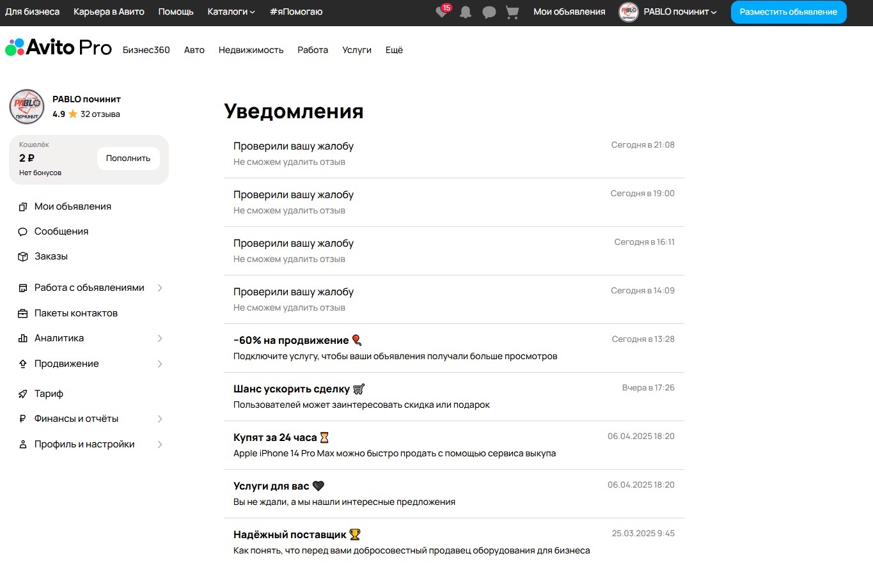Open favorites heart icon with 15 badge

click(442, 12)
